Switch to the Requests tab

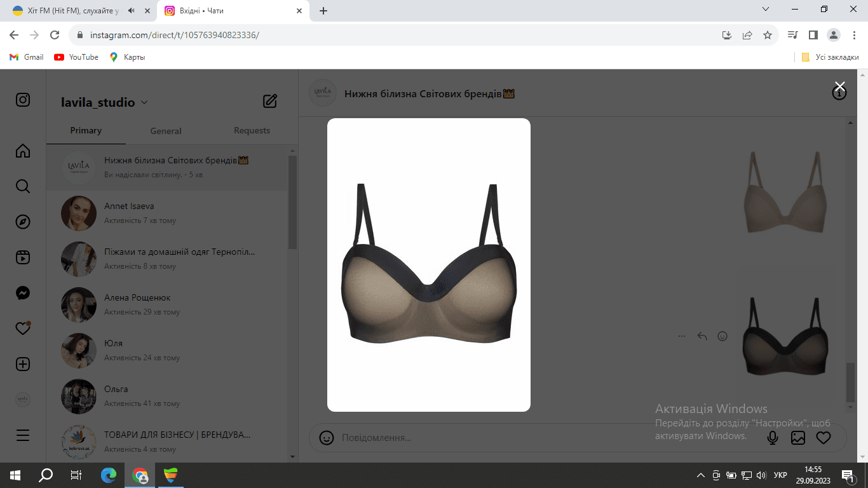[x=252, y=130]
